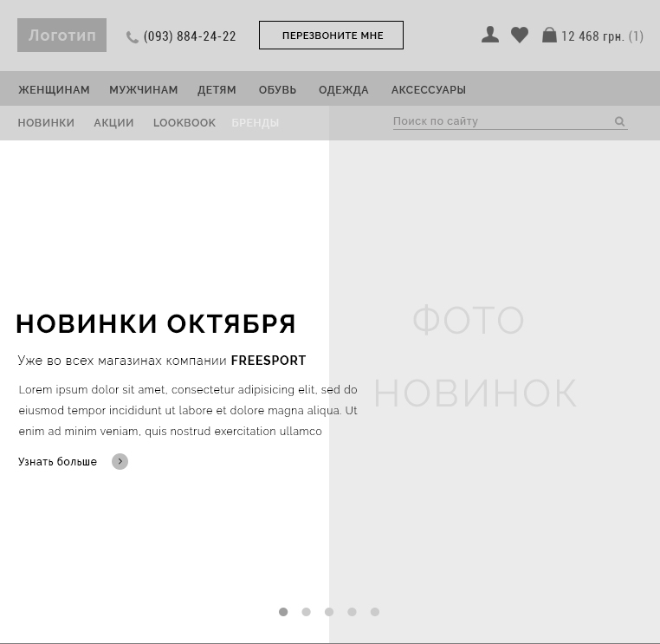Select the fifth slider dot
Viewport: 660px width, 644px height.
(375, 612)
